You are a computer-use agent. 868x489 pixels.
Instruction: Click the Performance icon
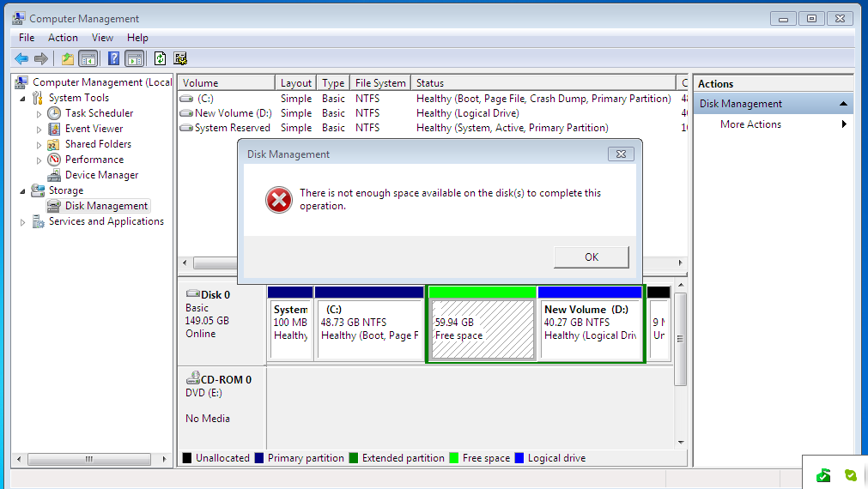[x=54, y=160]
